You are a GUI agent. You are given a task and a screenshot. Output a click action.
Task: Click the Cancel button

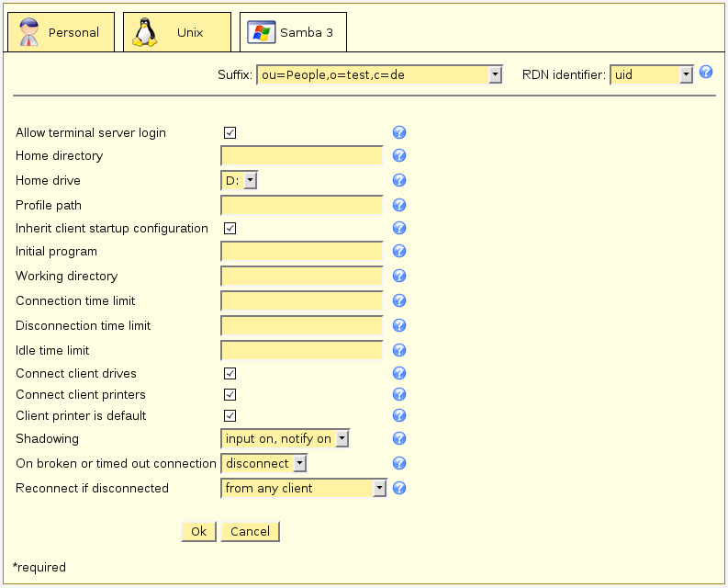point(250,531)
